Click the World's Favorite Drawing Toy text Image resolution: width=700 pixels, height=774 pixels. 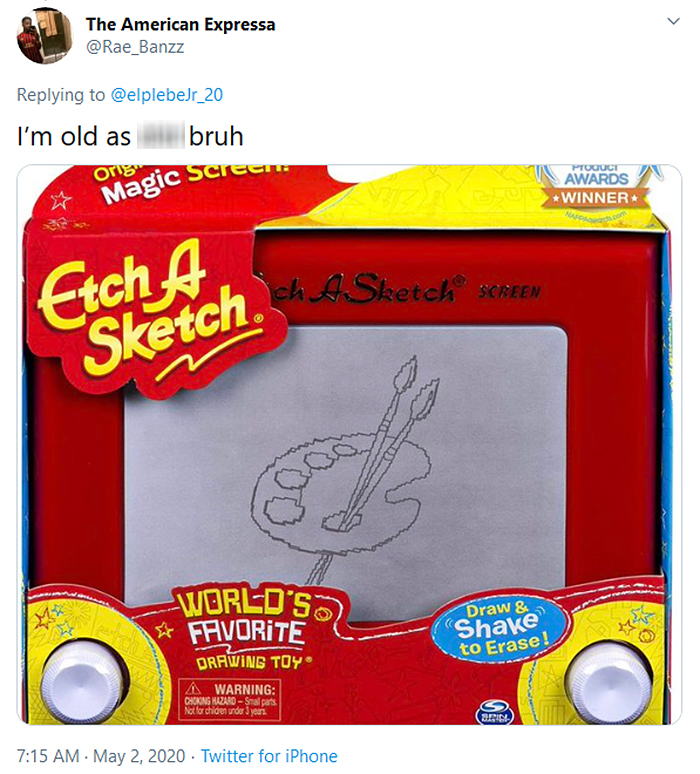[x=247, y=633]
